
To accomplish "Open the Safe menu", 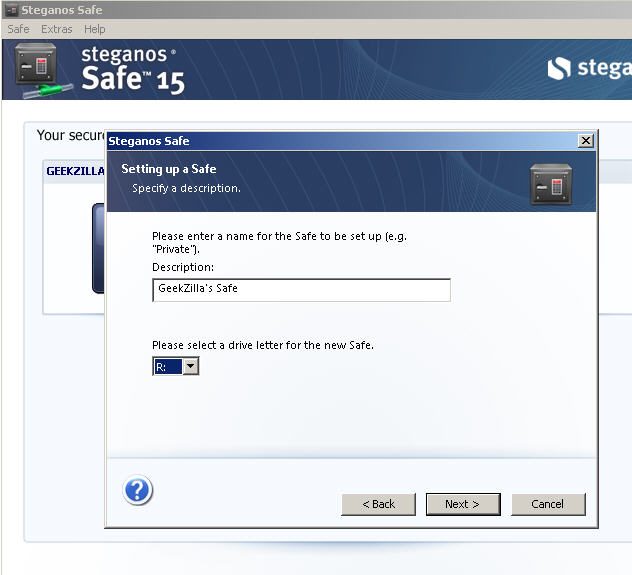I will (x=19, y=29).
